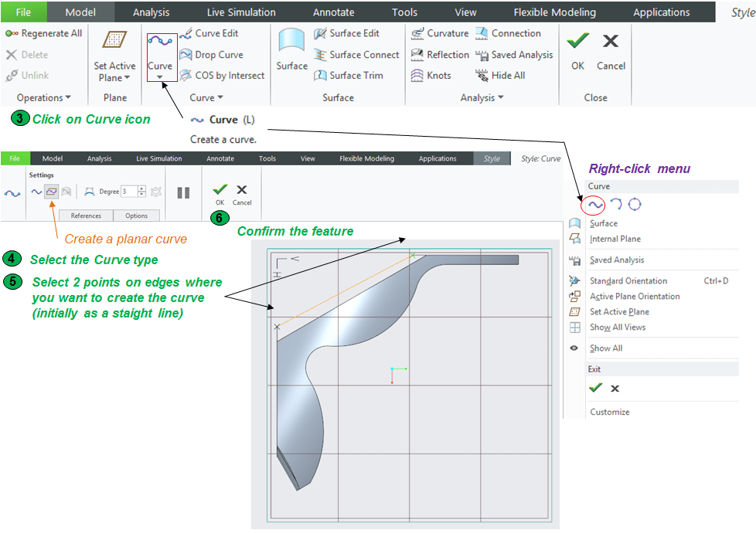
Task: Click Customize in the right-click menu
Action: (x=609, y=412)
